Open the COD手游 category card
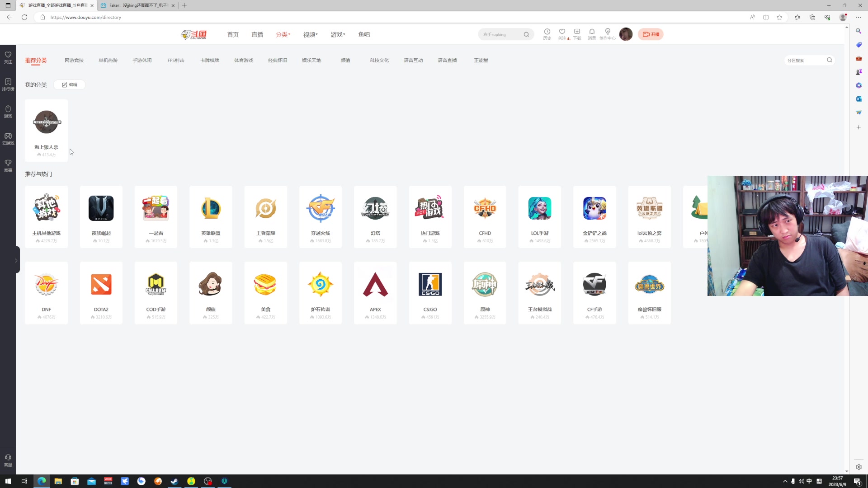The image size is (868, 488). click(156, 293)
